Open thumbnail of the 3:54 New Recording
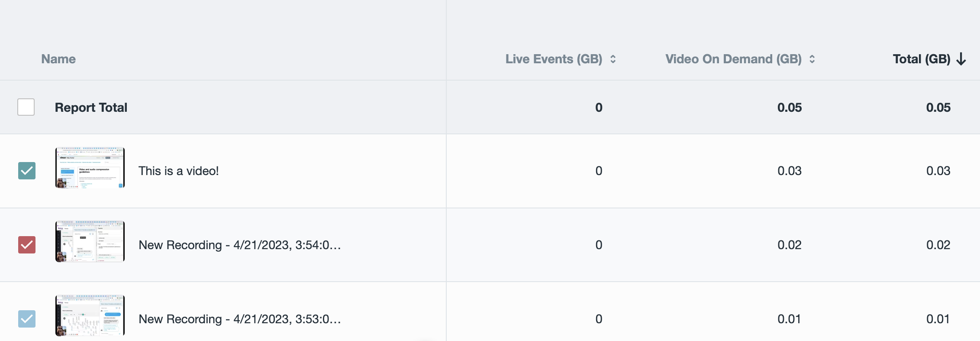980x341 pixels. [x=90, y=241]
